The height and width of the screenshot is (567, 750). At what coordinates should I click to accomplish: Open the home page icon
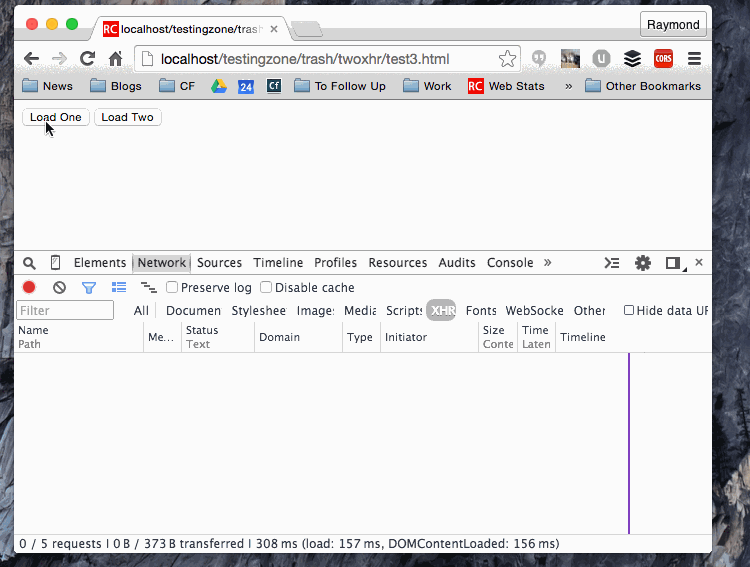tap(115, 59)
